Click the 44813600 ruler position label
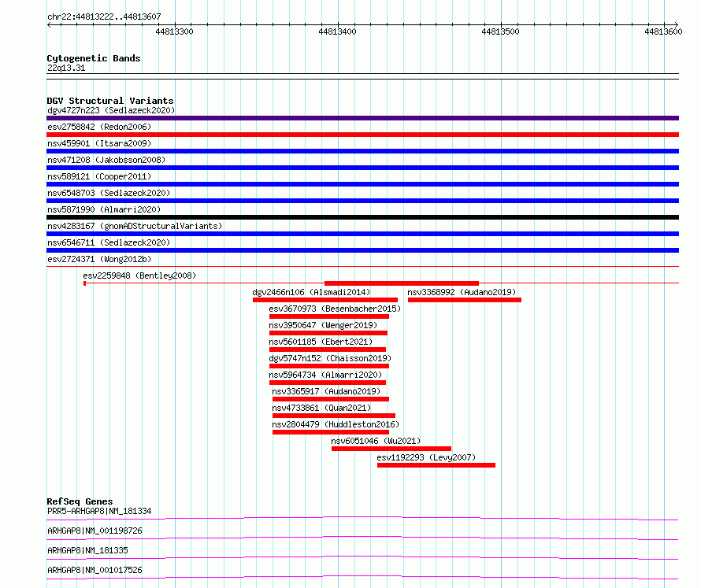Image resolution: width=701 pixels, height=588 pixels. click(x=663, y=31)
